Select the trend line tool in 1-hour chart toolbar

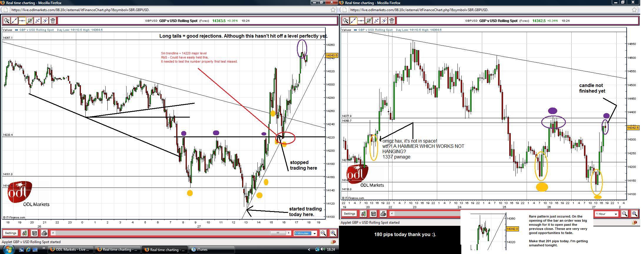pyautogui.click(x=353, y=21)
